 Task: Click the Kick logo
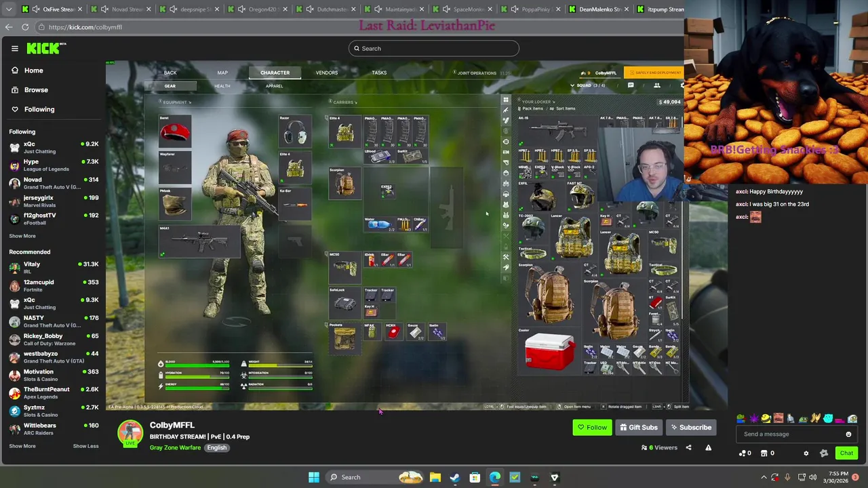click(x=46, y=48)
